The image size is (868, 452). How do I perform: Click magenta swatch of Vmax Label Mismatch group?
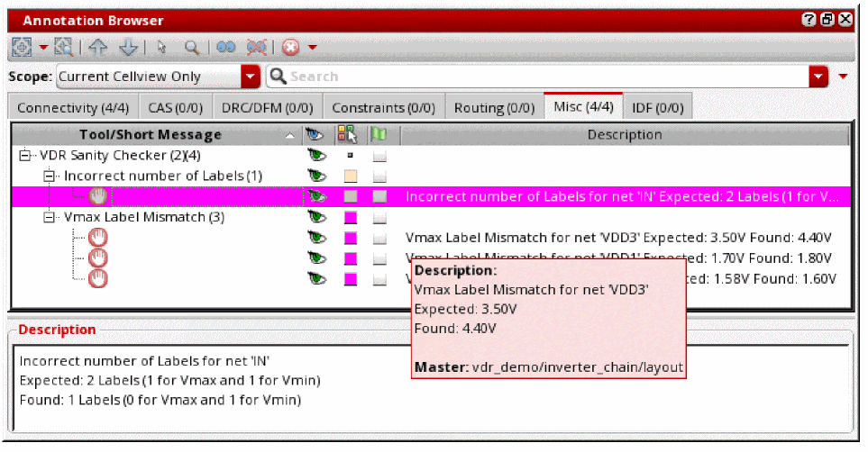pyautogui.click(x=351, y=217)
